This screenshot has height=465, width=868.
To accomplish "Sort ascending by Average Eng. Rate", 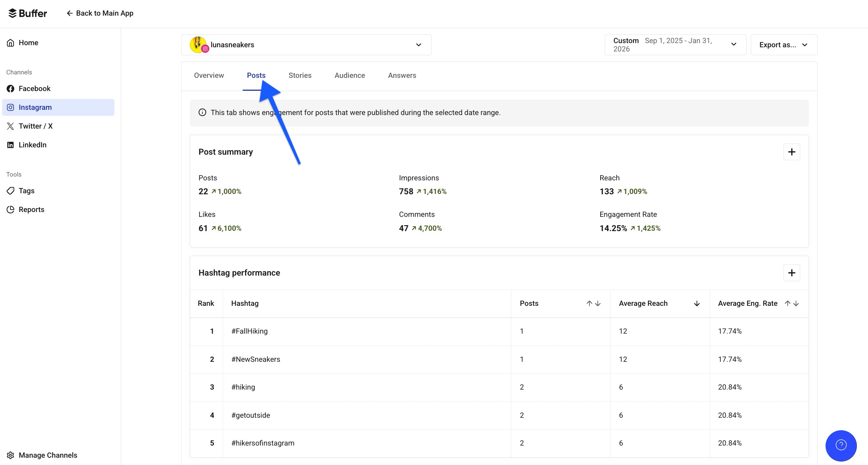I will coord(788,303).
